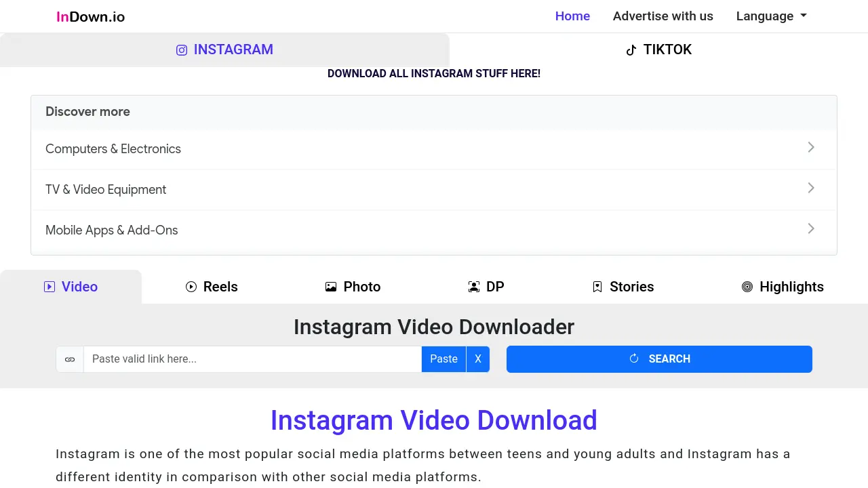Open the Computers & Electronics text link
Image resolution: width=868 pixels, height=488 pixels.
113,149
